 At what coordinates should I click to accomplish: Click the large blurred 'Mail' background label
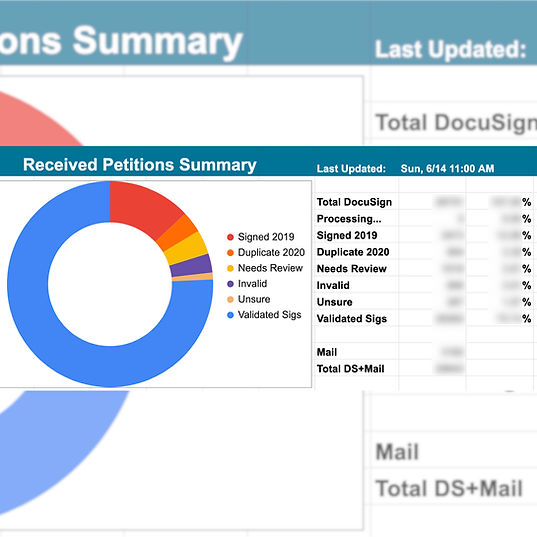(397, 452)
